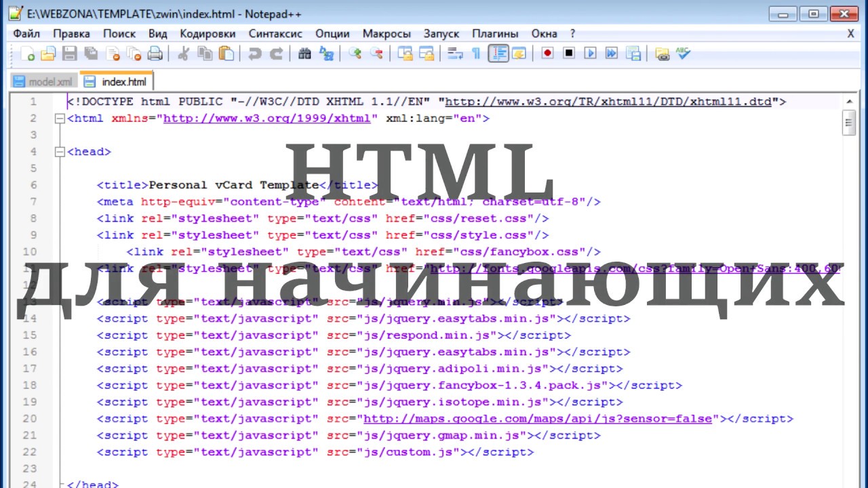This screenshot has height=488, width=868.
Task: Open Find with the binoculars icon
Action: tap(304, 54)
